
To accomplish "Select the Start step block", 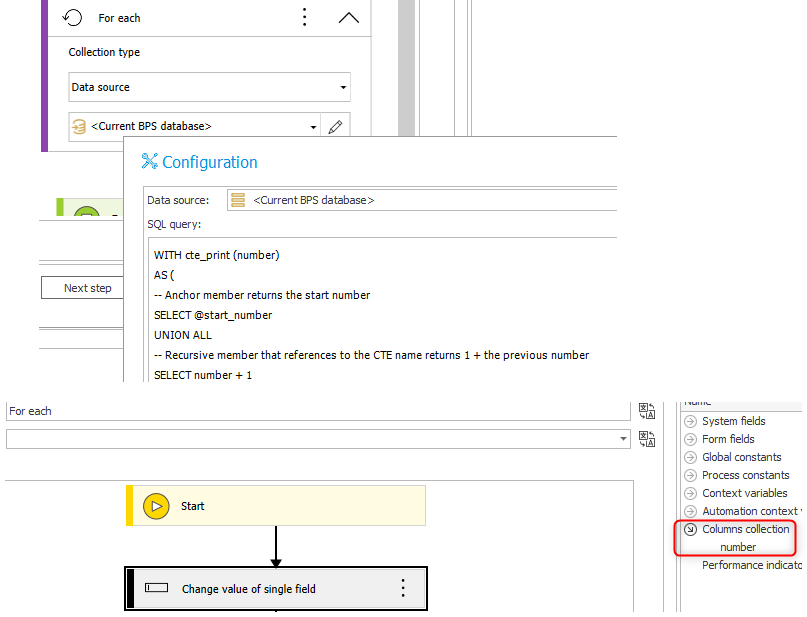I will (x=276, y=506).
